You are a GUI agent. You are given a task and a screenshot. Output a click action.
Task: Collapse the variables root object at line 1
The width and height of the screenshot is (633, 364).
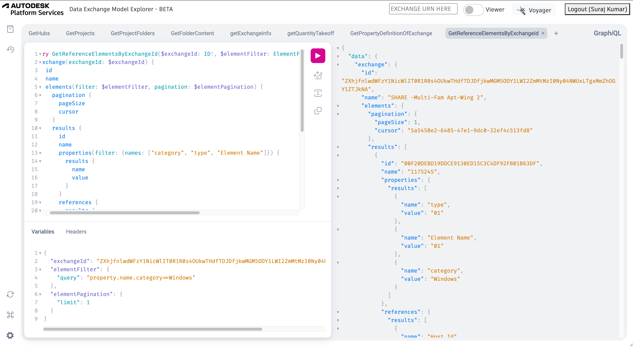coord(40,253)
